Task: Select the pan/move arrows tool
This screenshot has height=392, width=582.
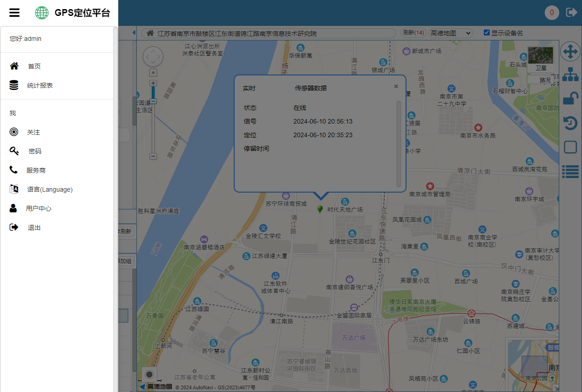Action: 570,52
